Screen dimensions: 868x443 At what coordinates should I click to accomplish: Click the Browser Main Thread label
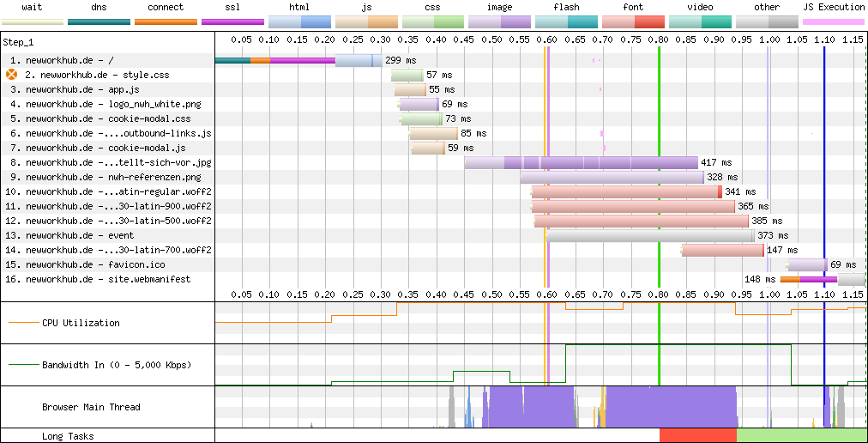click(x=91, y=407)
